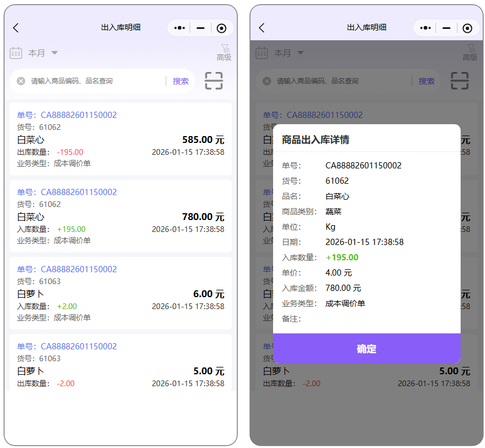The width and height of the screenshot is (485, 448).
Task: Click the dialog title 商品出入库详情
Action: (x=316, y=140)
